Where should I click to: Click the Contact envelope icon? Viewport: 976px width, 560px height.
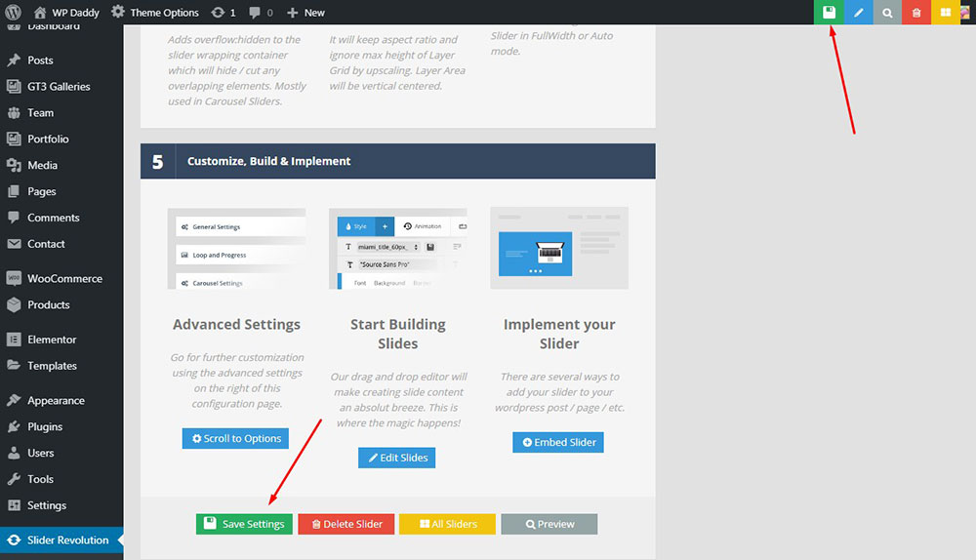[x=14, y=244]
